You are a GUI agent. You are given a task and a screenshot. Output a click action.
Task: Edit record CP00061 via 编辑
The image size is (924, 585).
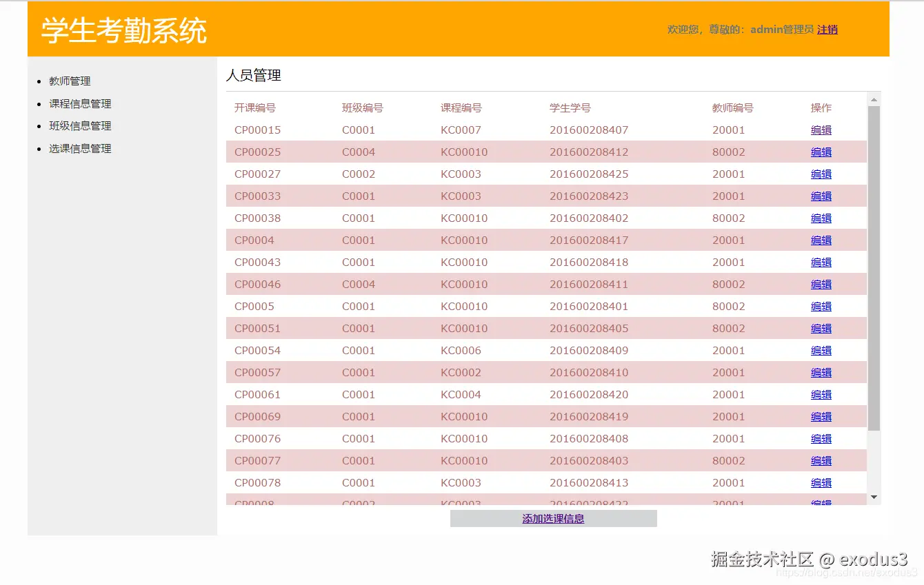click(821, 395)
